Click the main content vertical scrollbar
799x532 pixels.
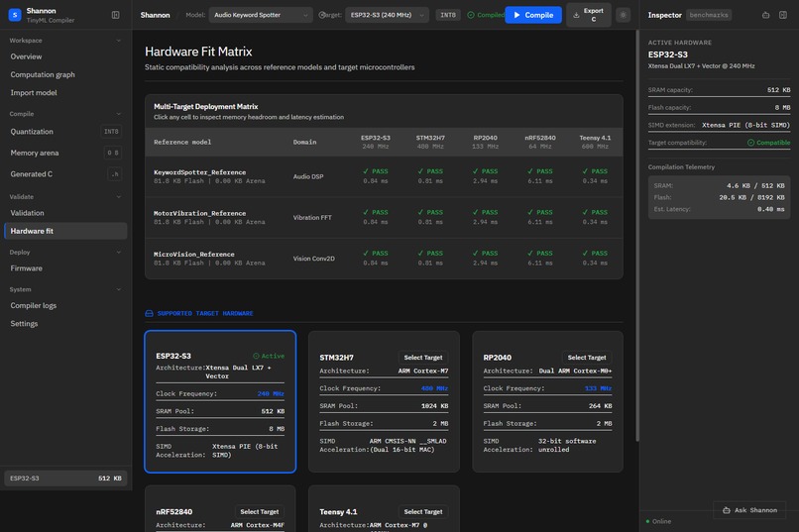tap(637, 236)
